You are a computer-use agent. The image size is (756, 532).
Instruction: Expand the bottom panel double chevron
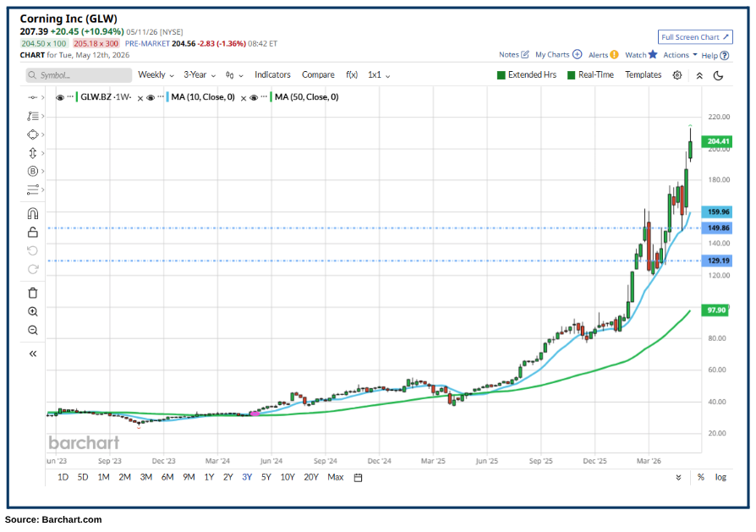coord(678,478)
